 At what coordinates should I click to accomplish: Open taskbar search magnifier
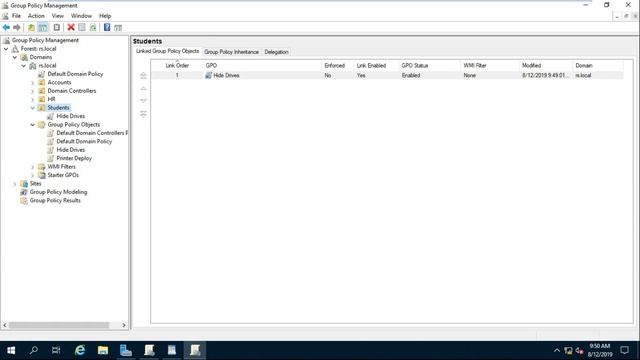coord(34,350)
